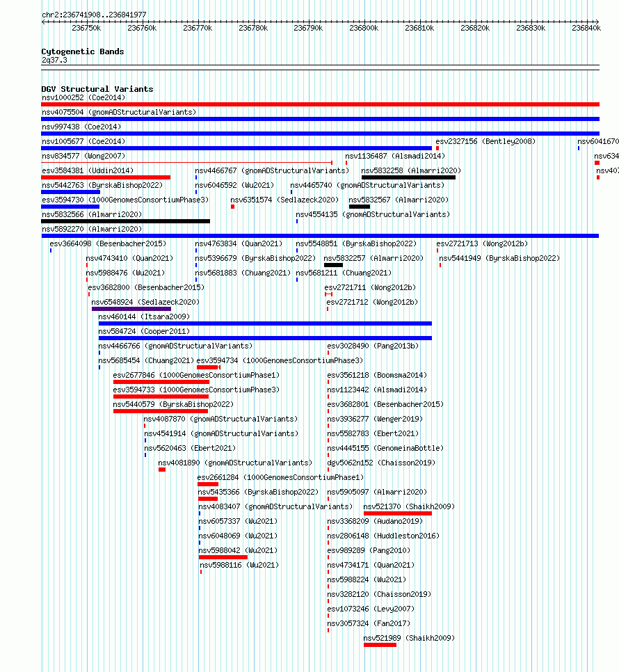Select esv3561218 (Boomsma2014) label
The image size is (619, 672).
click(377, 374)
